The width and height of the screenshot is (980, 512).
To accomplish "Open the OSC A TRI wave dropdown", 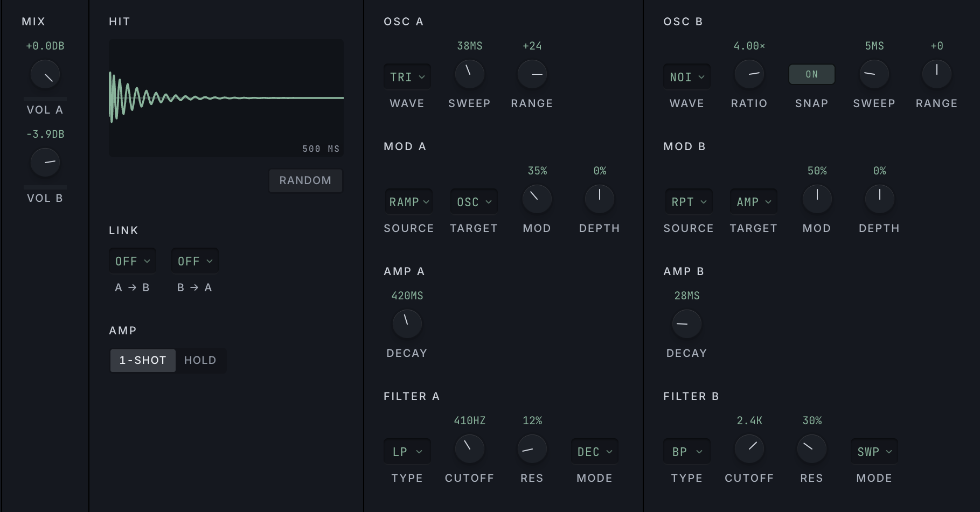I will [407, 77].
